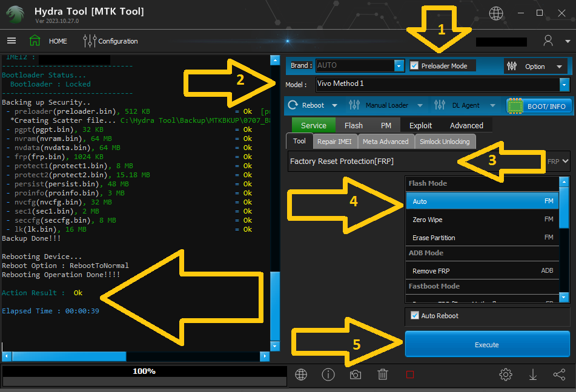Click the bottom toolbar globe icon
Viewport: 576px width, 392px height.
[x=301, y=374]
